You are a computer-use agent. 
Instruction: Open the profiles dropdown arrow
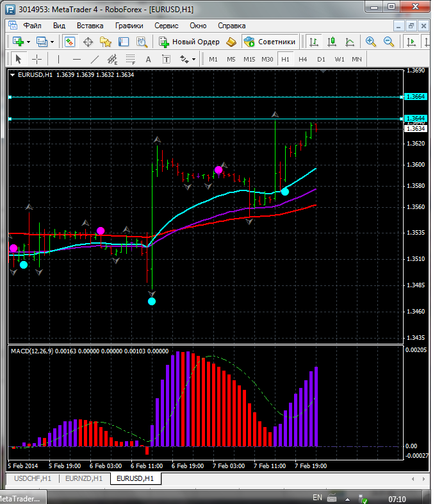click(53, 42)
